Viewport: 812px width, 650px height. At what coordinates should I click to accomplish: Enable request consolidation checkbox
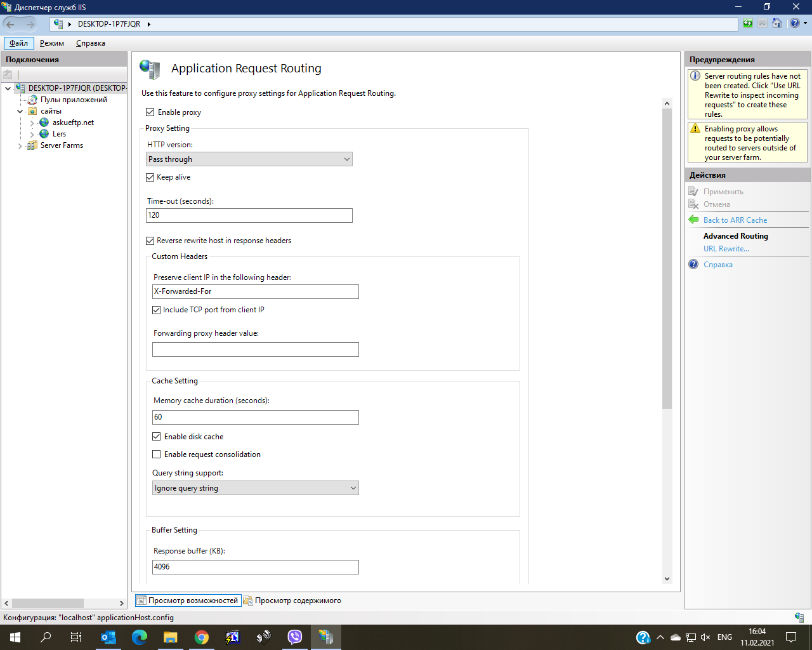click(x=157, y=454)
